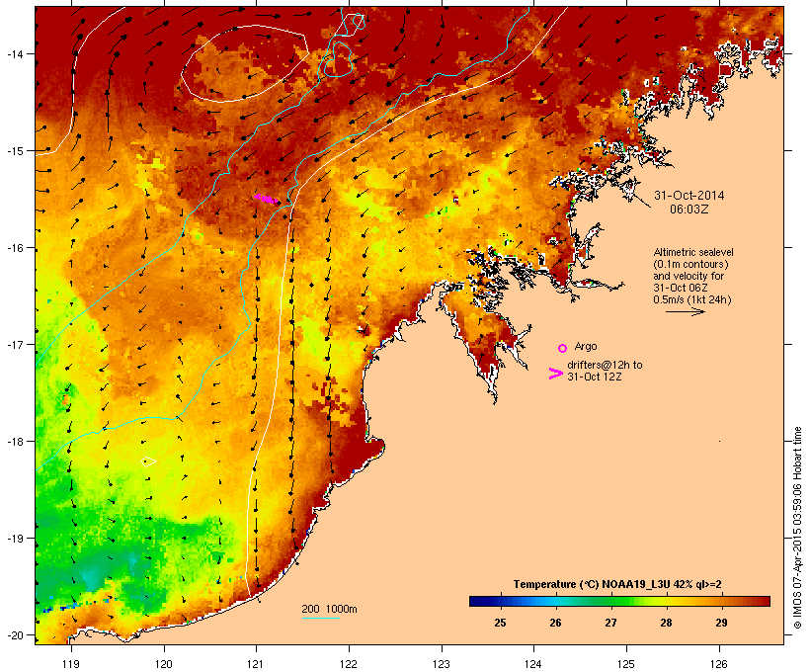810x672 pixels.
Task: Click the longitude axis label 126
Action: pos(718,664)
